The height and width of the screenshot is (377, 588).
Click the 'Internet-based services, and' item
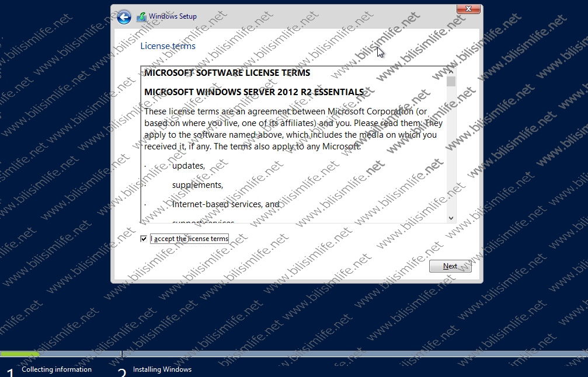tap(226, 204)
